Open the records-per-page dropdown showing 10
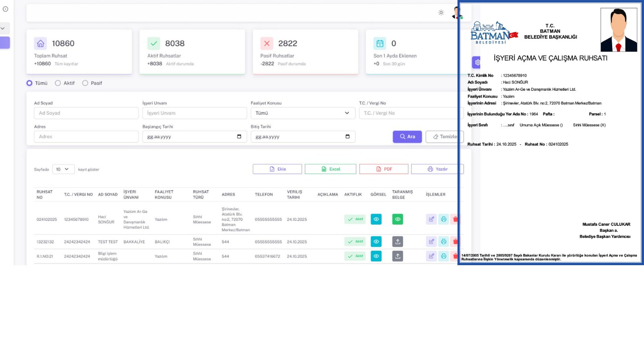Screen dimensions: 644x343 (63, 169)
